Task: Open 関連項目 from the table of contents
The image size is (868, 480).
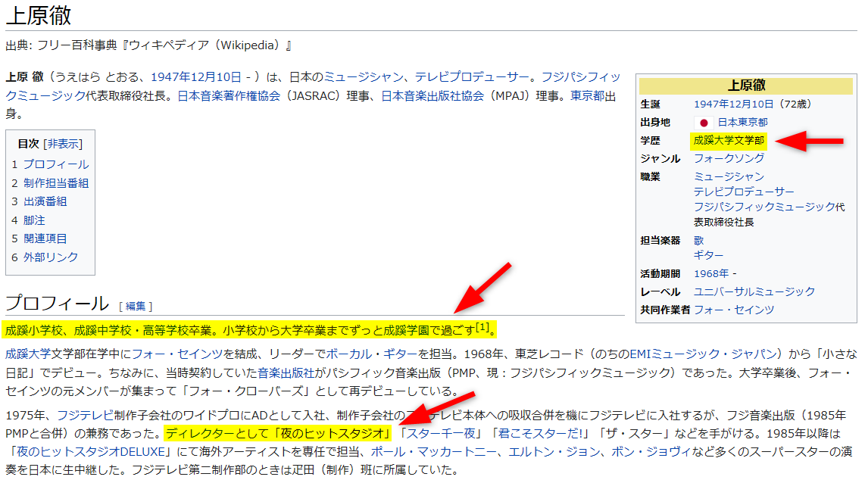Action: [45, 238]
